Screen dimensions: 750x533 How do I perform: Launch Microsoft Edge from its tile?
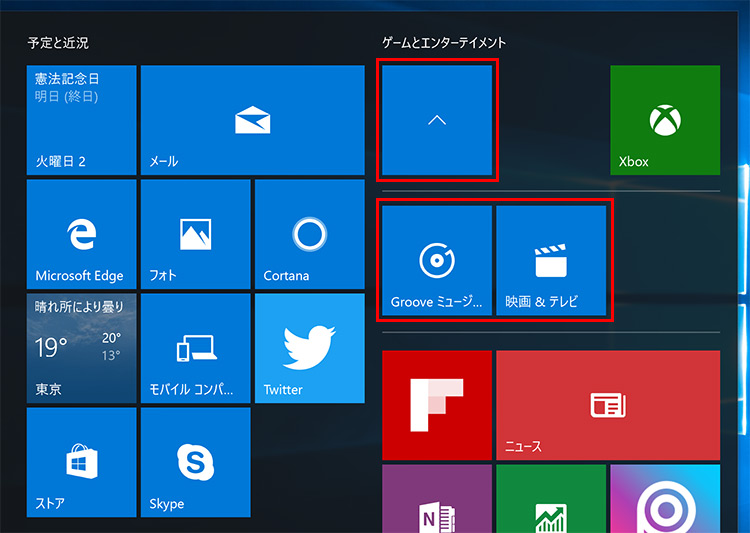[81, 234]
